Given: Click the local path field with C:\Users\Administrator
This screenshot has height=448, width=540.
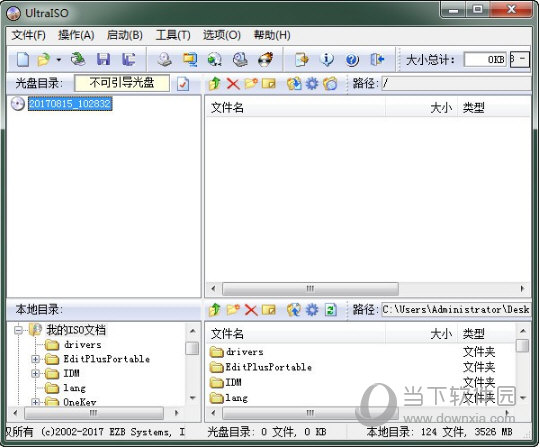Looking at the screenshot, I should [456, 310].
